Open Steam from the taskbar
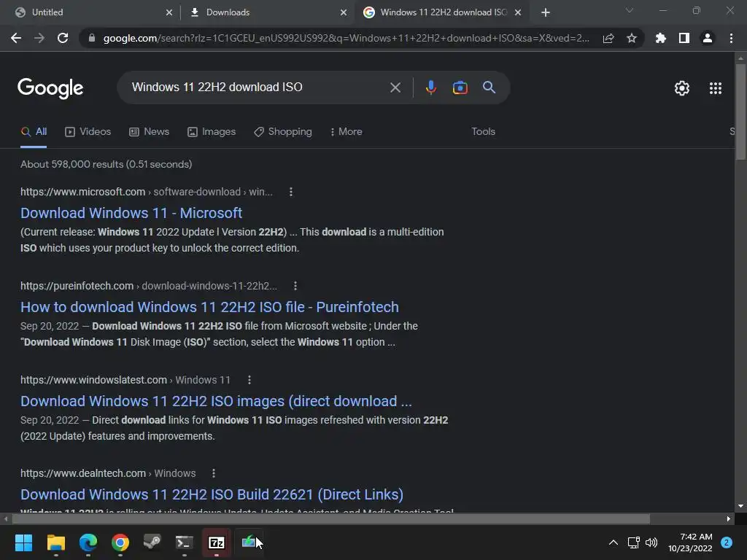Viewport: 747px width, 560px height. (x=152, y=542)
